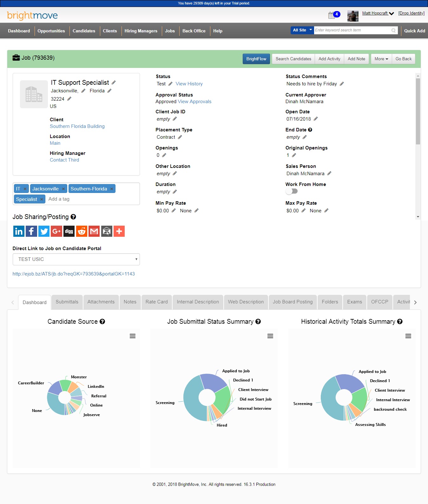Edit the IT Support Specialist title pencil
Viewport: 428px width, 504px height.
point(114,83)
